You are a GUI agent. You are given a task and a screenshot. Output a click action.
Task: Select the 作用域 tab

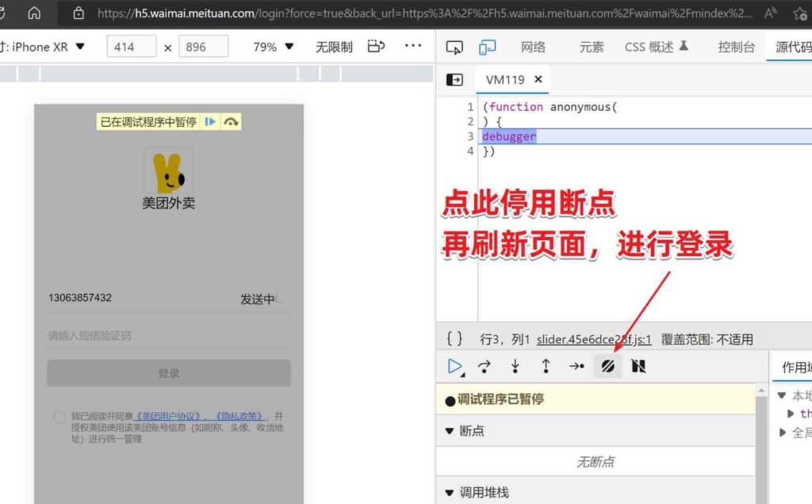[796, 368]
